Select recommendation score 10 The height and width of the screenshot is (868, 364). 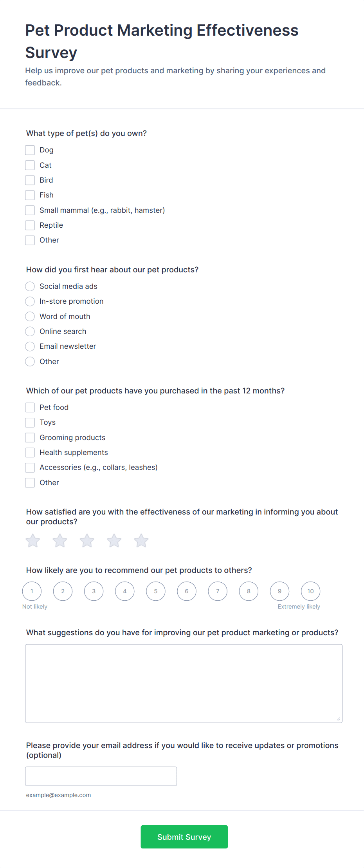[310, 591]
